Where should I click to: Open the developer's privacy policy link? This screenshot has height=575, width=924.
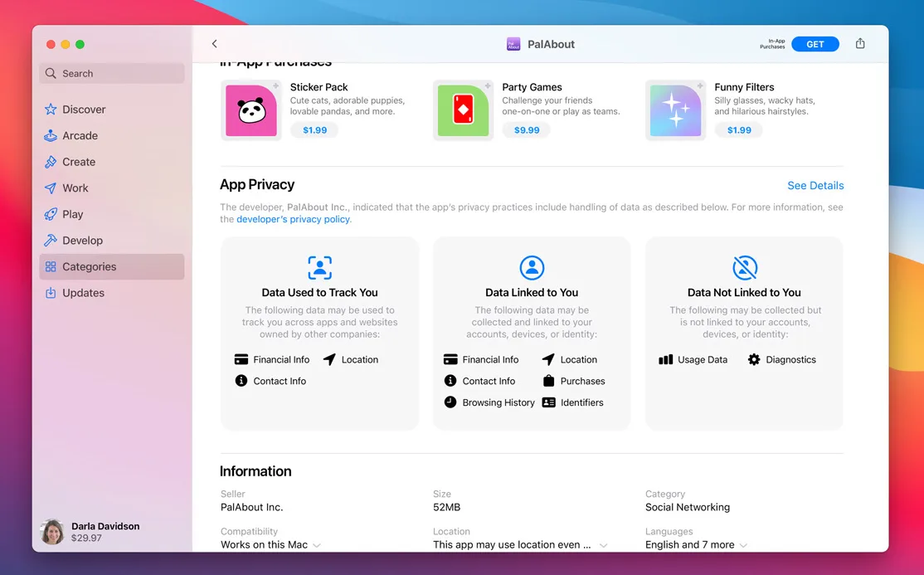click(x=294, y=220)
